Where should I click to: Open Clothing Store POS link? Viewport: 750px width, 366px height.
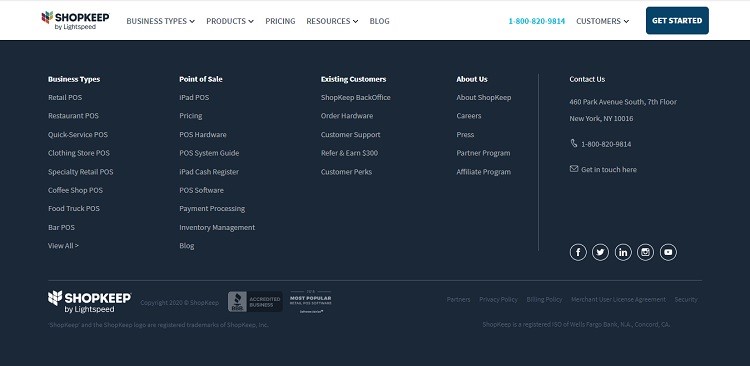79,153
